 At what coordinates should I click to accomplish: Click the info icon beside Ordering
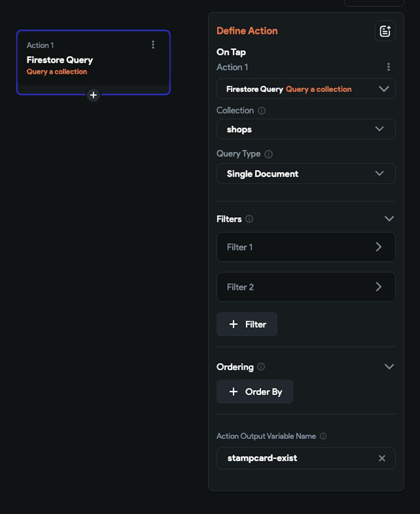[260, 367]
